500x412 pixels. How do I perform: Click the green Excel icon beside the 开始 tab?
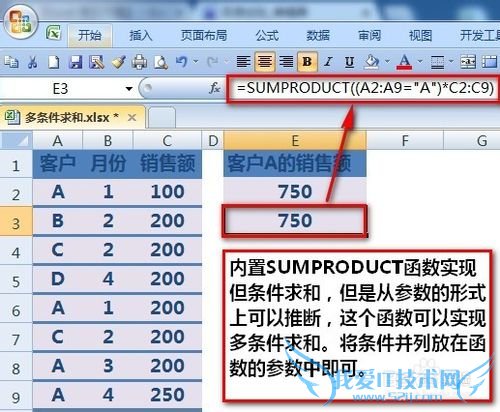pyautogui.click(x=53, y=33)
